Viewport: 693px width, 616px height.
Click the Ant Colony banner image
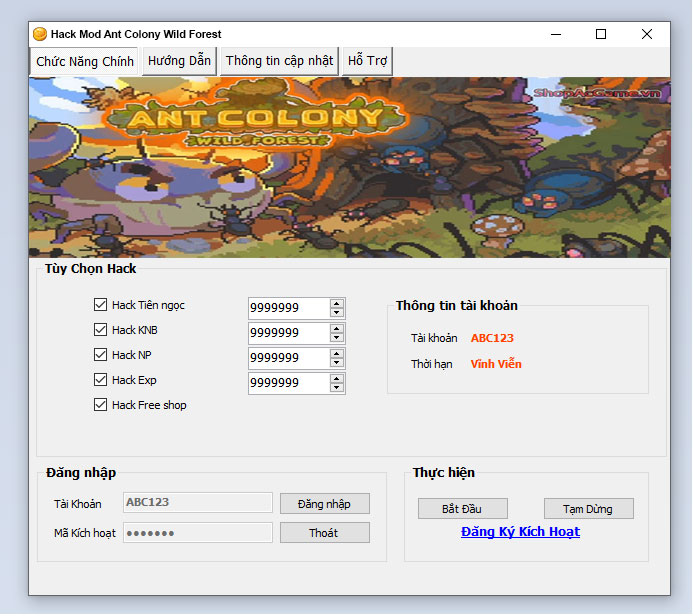click(x=349, y=167)
